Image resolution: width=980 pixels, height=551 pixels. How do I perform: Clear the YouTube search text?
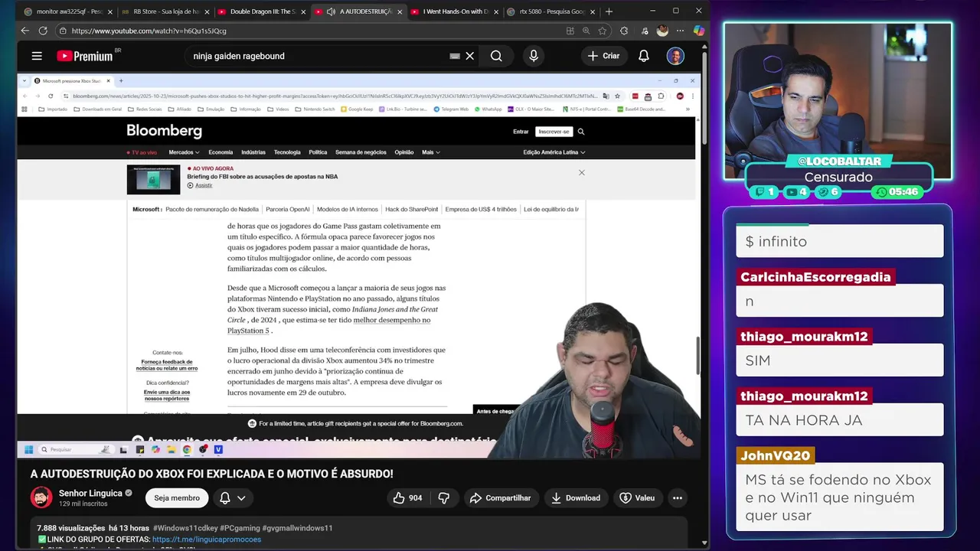[x=470, y=56]
